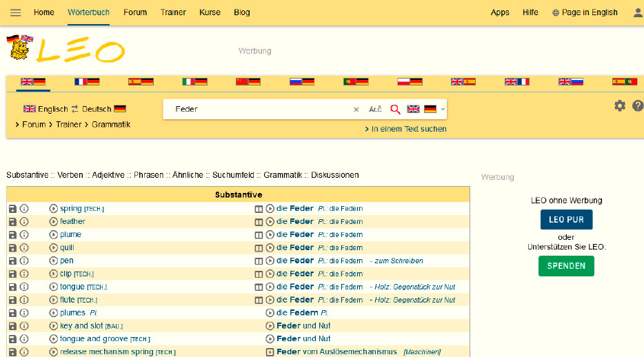Show info for 'spring' entry
This screenshot has height=357, width=644.
pos(24,209)
